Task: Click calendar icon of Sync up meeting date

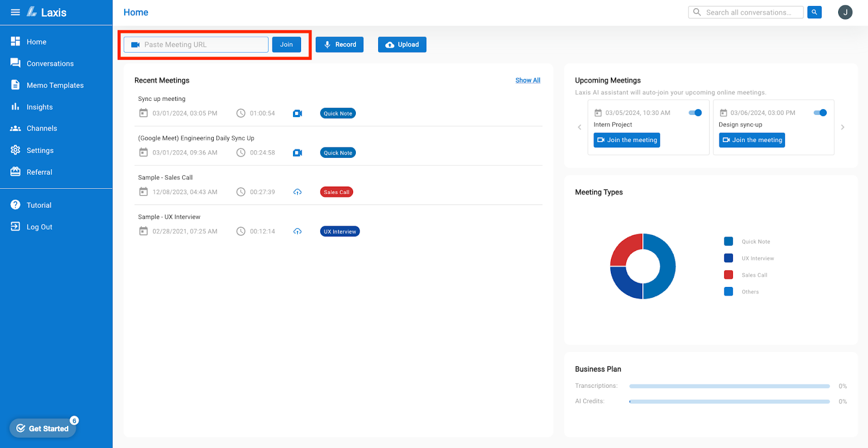Action: coord(143,113)
